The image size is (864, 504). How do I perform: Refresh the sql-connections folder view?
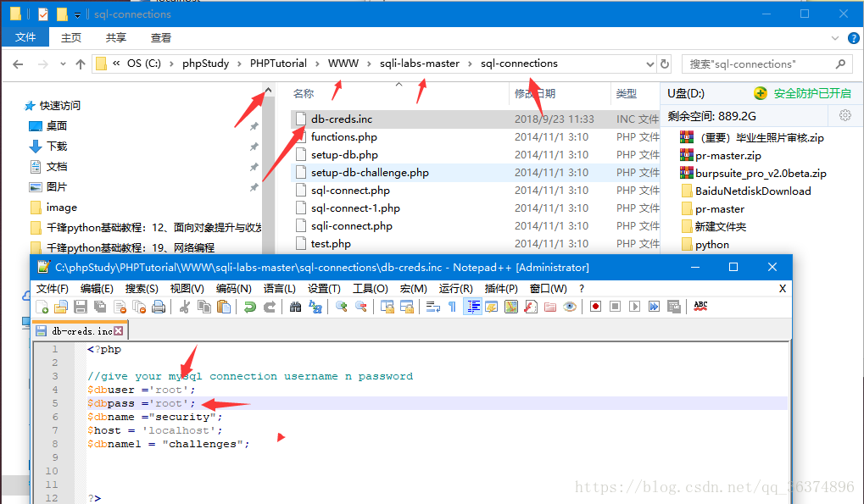click(x=665, y=64)
